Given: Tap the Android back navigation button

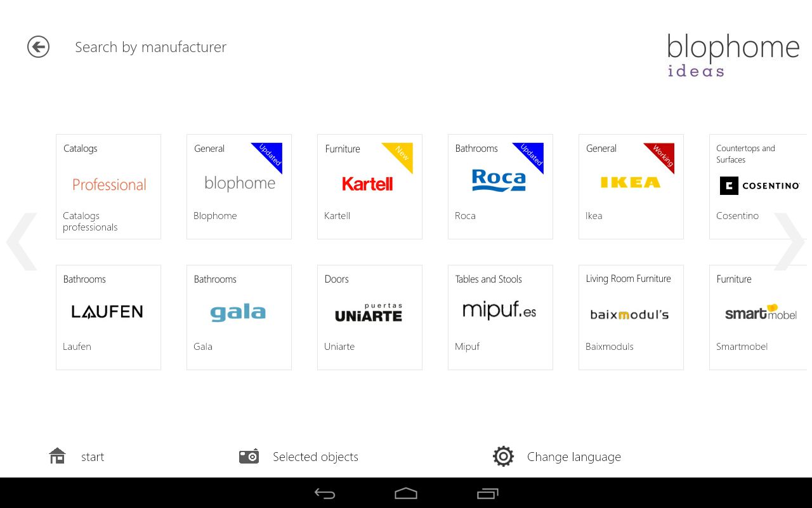Looking at the screenshot, I should [325, 493].
